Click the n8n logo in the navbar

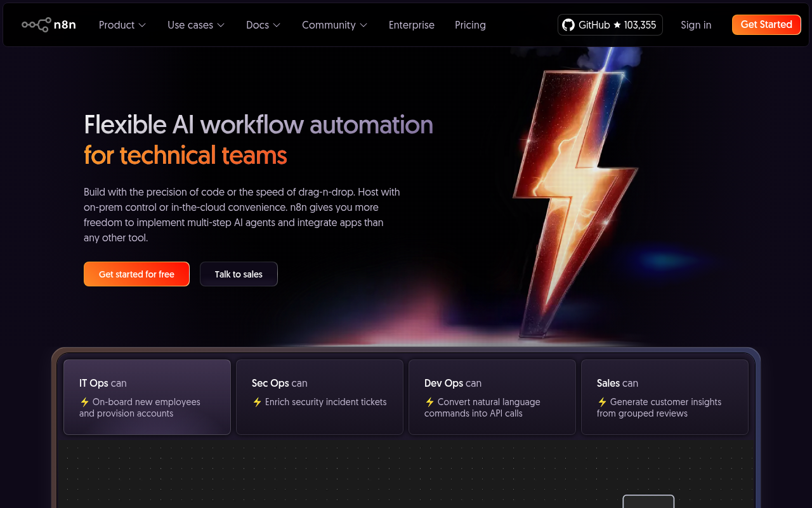click(49, 25)
